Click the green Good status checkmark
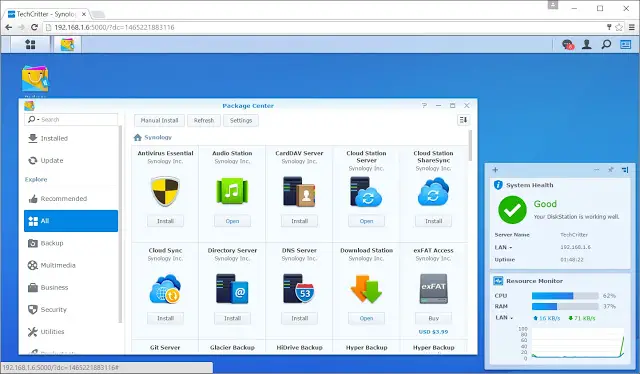This screenshot has width=640, height=374. click(512, 210)
